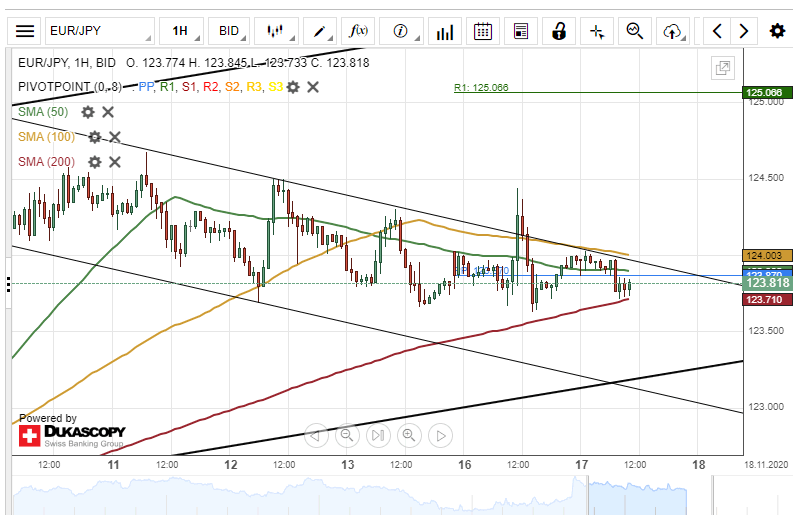Screen dimensions: 795x521
Task: Click the calculator/news panel icon
Action: (521, 31)
